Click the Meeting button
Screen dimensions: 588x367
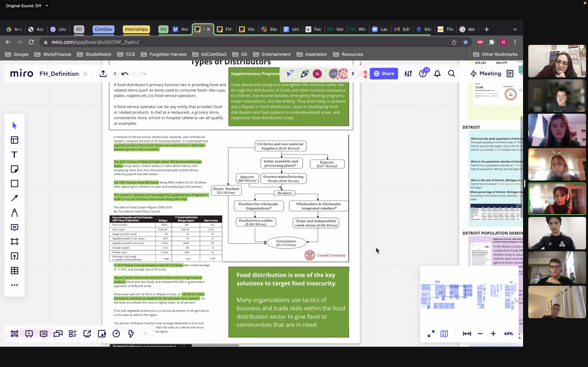pyautogui.click(x=486, y=74)
